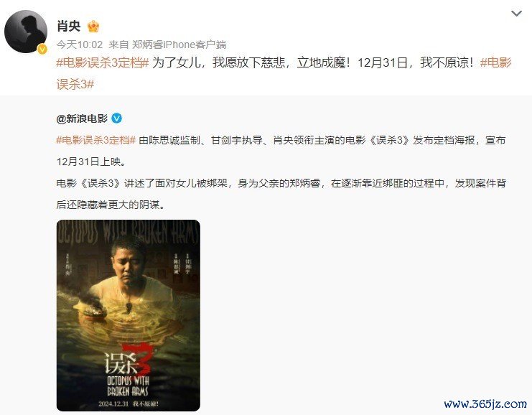Click the 今天10:02 post timestamp
Image resolution: width=532 pixels, height=415 pixels.
(80, 45)
